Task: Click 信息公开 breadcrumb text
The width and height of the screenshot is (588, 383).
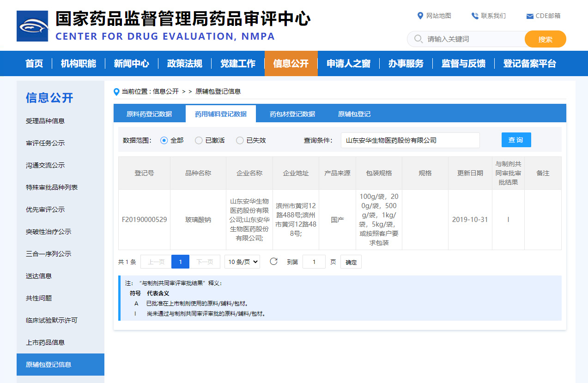Action: click(166, 91)
